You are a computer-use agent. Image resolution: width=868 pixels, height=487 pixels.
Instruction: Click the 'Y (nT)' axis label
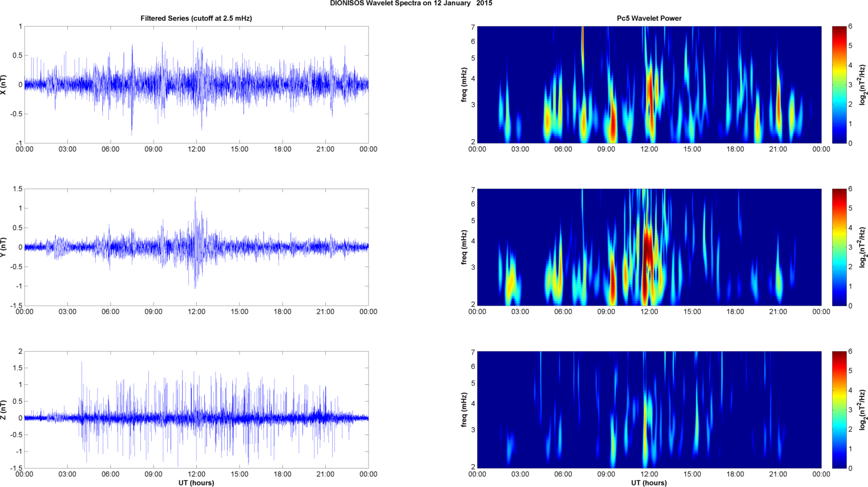(4, 247)
